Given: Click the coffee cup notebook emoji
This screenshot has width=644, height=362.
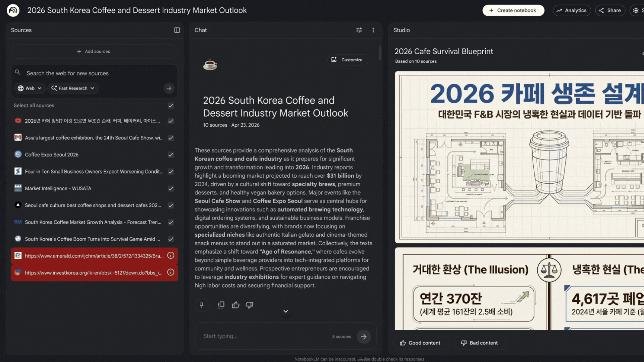Looking at the screenshot, I should click(210, 64).
